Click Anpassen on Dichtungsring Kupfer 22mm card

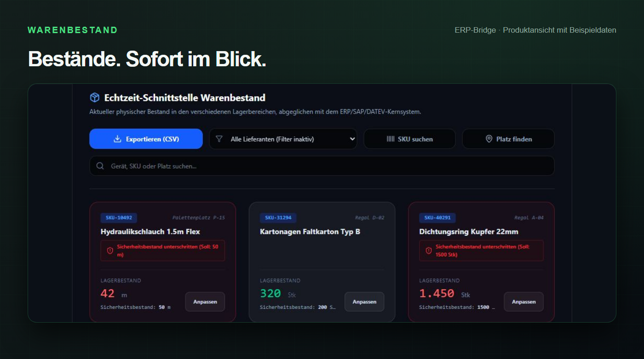pos(523,302)
